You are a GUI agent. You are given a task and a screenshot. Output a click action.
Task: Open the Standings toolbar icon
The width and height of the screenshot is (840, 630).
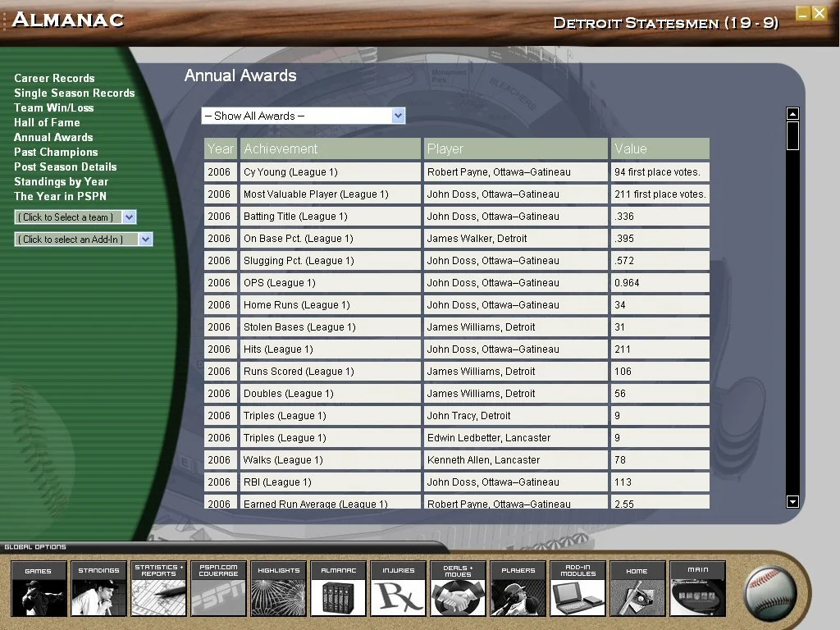98,589
